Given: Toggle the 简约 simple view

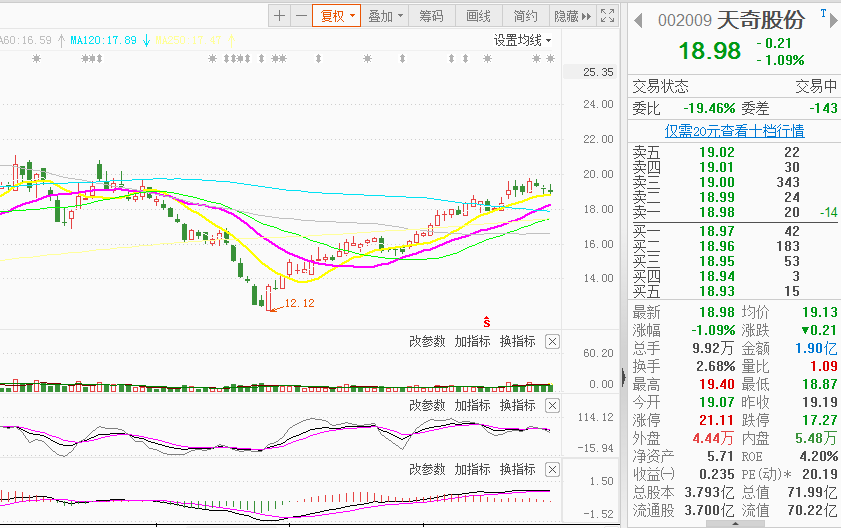Looking at the screenshot, I should pyautogui.click(x=525, y=16).
